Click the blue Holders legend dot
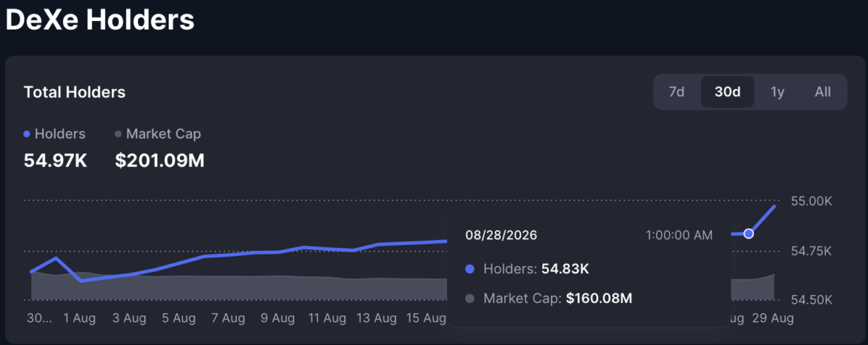Viewport: 868px width, 345px height. point(27,135)
